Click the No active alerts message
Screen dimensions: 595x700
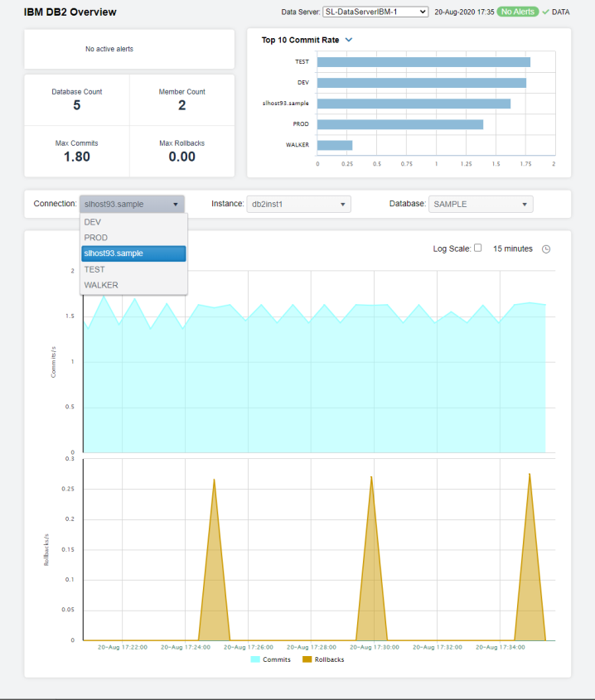pos(109,49)
